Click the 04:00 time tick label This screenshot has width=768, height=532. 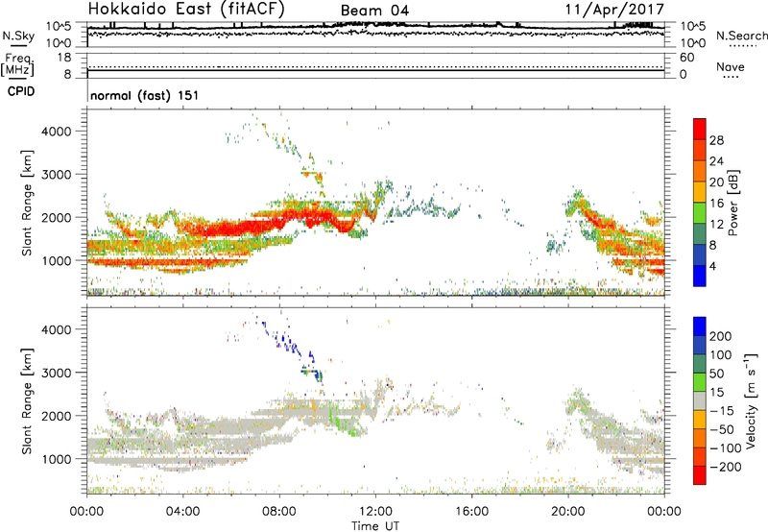coord(182,512)
